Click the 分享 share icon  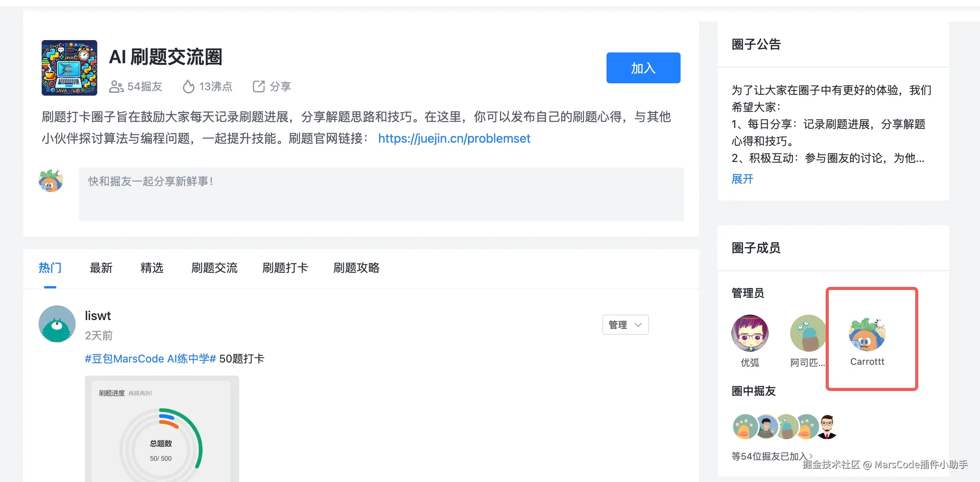[259, 86]
